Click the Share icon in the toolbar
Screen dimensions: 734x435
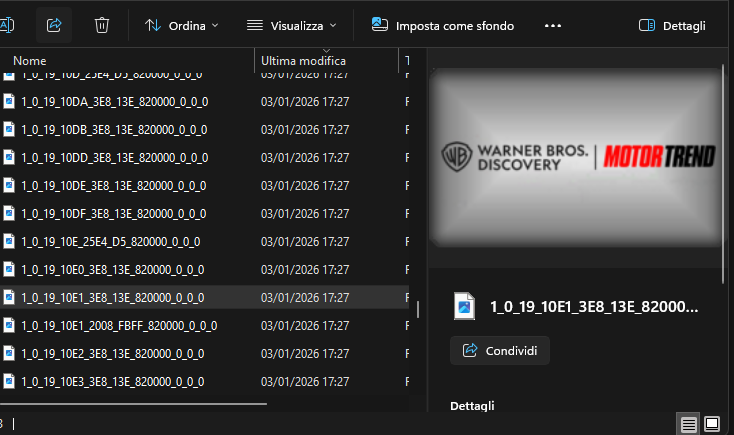pyautogui.click(x=54, y=25)
